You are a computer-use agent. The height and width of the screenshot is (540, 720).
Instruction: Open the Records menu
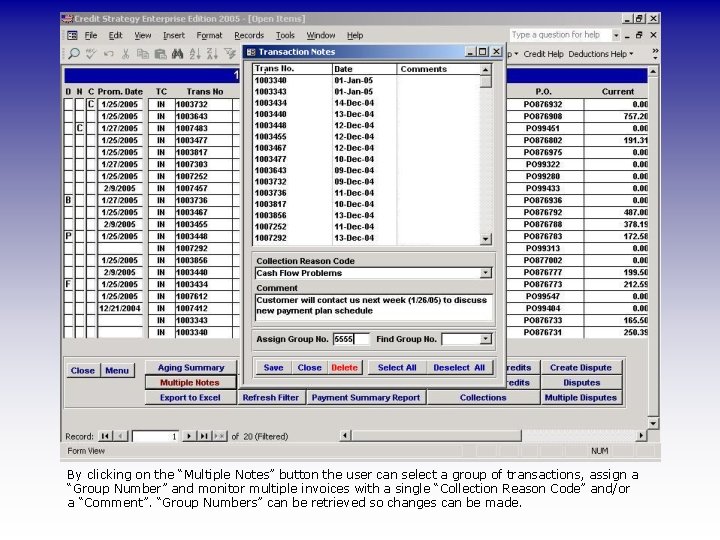pyautogui.click(x=249, y=35)
